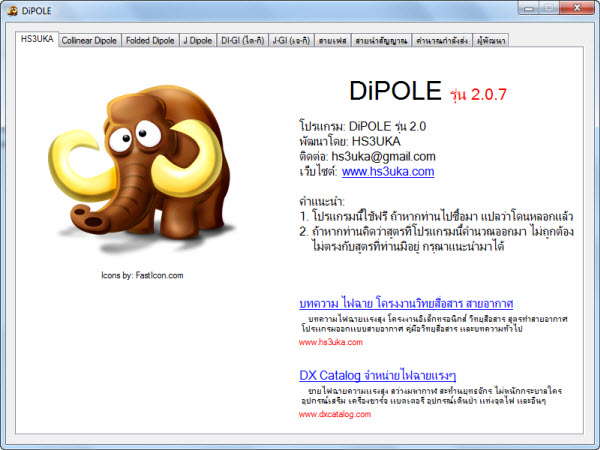Open the Folded Dipole tab
The image size is (600, 450).
point(150,41)
